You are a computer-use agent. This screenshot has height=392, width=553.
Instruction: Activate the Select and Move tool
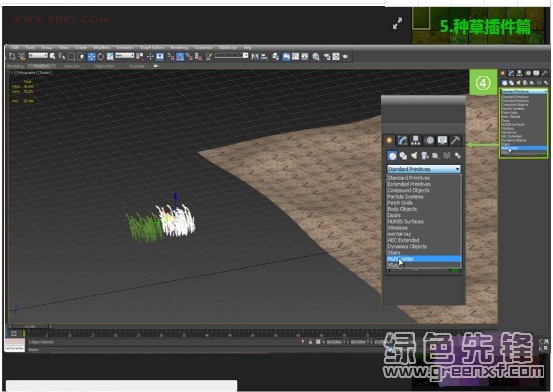click(x=91, y=56)
